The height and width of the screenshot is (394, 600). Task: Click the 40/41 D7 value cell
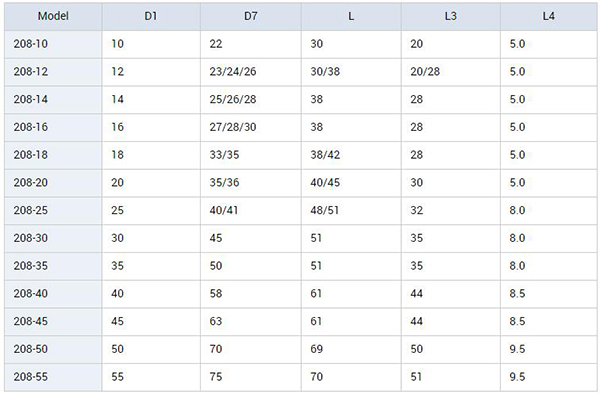251,211
